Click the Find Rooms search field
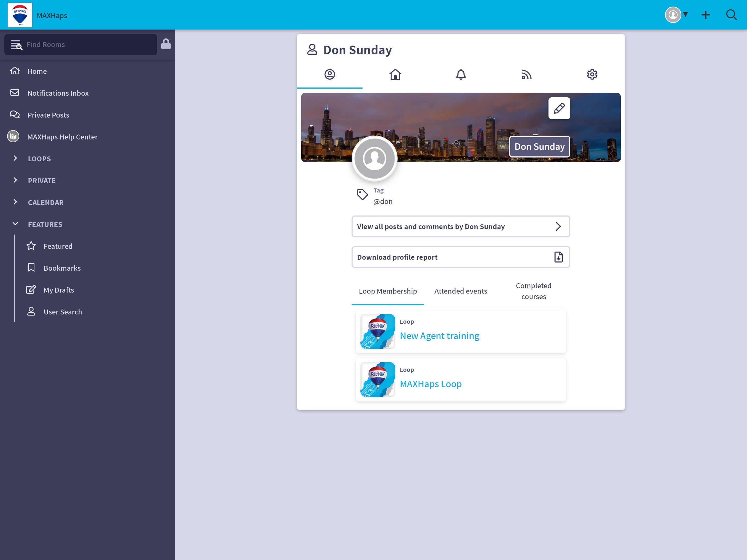Viewport: 747px width, 560px height. coord(80,45)
